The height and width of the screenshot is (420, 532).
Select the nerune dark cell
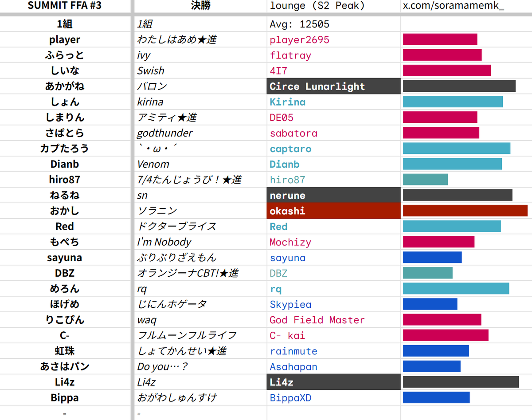click(333, 195)
